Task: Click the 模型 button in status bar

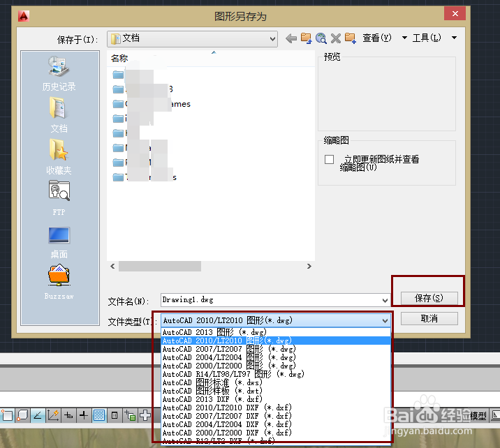Action: coord(478,415)
